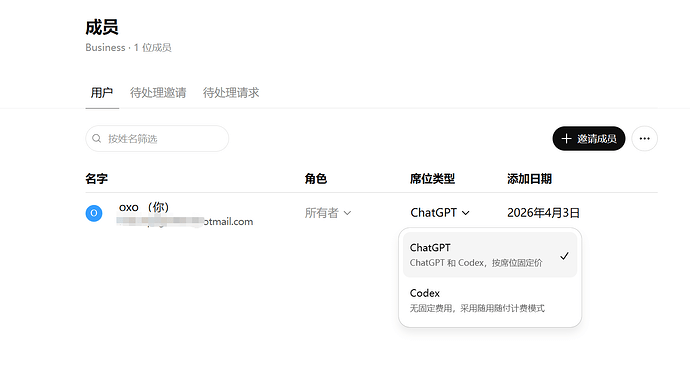Click the plus icon in invite button
The image size is (690, 371).
pyautogui.click(x=566, y=139)
